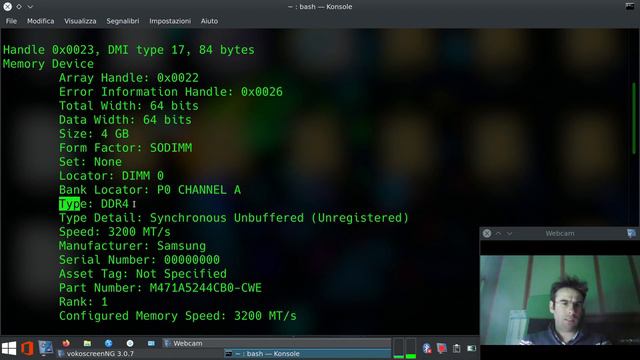This screenshot has width=640, height=360.
Task: Click 'Total Width: 64 bits' line
Action: point(129,106)
